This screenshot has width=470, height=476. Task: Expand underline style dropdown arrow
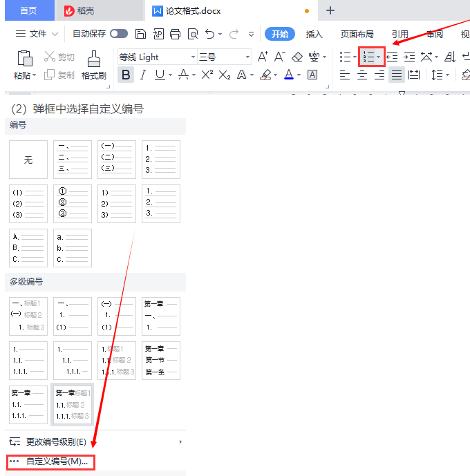coord(170,75)
